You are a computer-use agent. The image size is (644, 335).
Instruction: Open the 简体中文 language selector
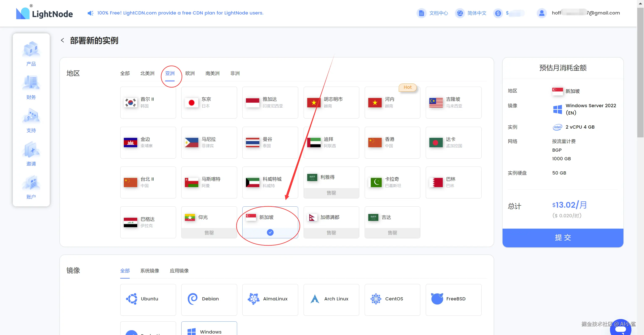[477, 13]
